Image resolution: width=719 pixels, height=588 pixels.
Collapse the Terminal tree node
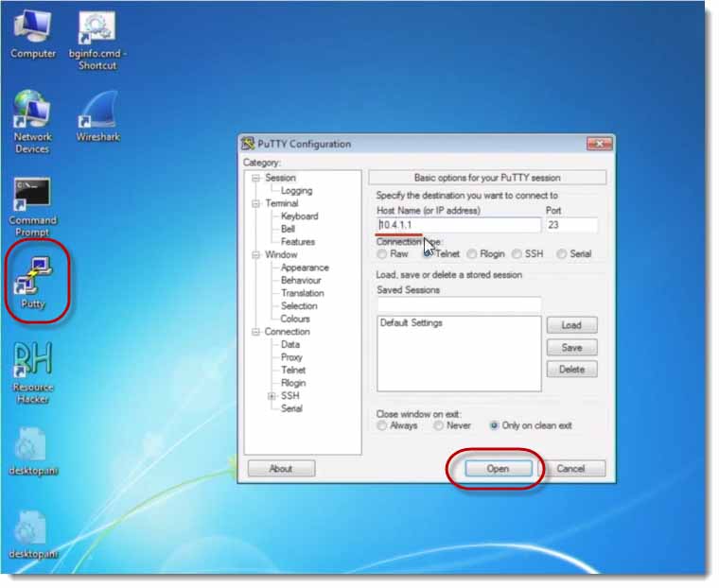255,203
